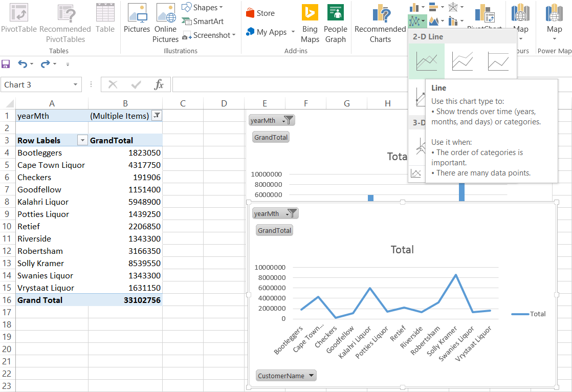Expand the Row Labels filter dropdown
The width and height of the screenshot is (572, 392).
click(x=82, y=140)
